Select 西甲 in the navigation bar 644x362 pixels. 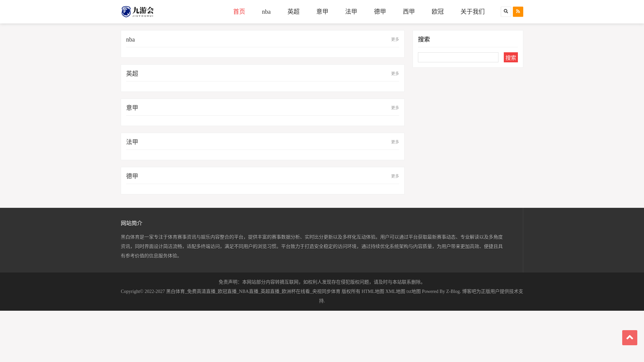point(409,12)
